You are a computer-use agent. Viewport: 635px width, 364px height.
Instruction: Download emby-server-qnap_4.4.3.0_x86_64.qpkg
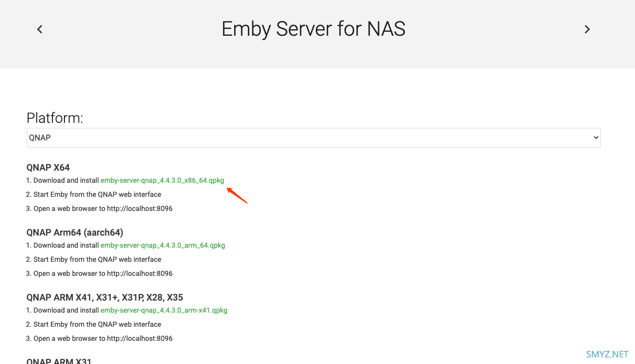point(162,180)
